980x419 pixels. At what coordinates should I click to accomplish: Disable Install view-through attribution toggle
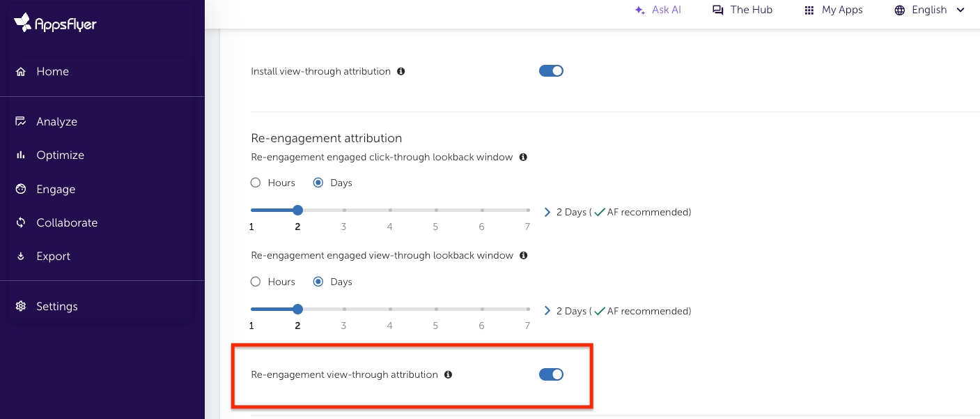(x=551, y=71)
